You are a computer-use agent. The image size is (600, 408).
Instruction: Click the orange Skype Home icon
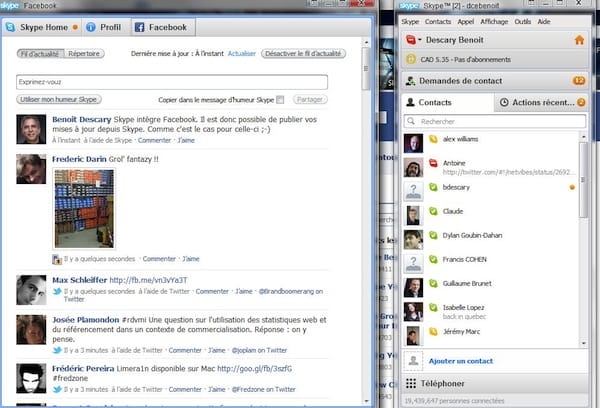click(x=581, y=40)
